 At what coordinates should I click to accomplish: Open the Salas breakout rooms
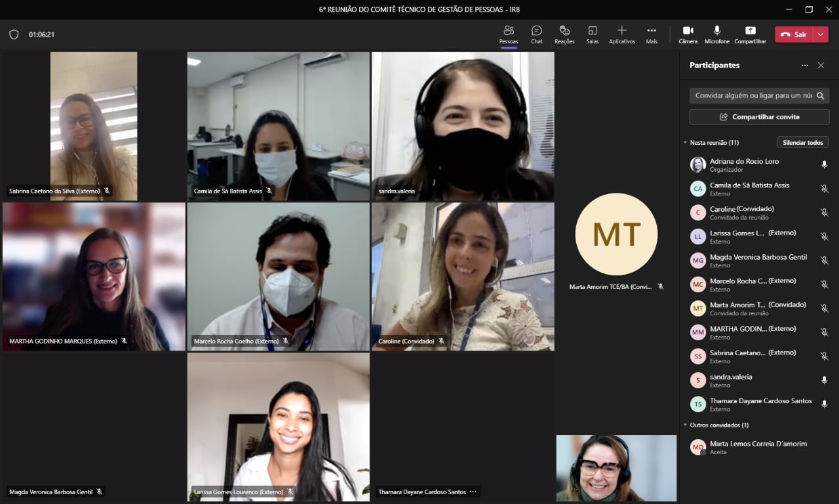593,35
